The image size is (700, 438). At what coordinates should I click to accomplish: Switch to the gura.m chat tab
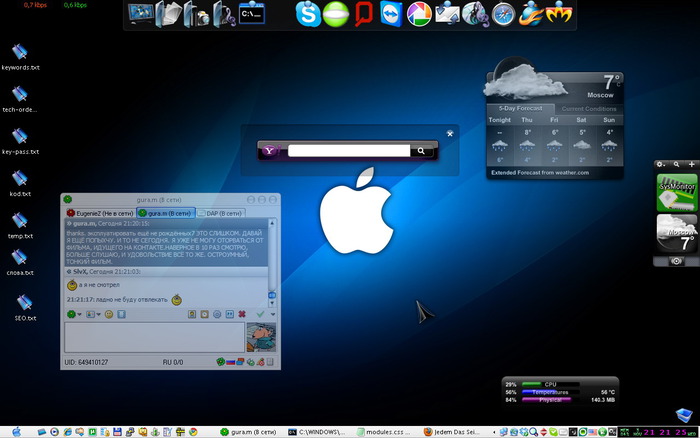[x=166, y=213]
